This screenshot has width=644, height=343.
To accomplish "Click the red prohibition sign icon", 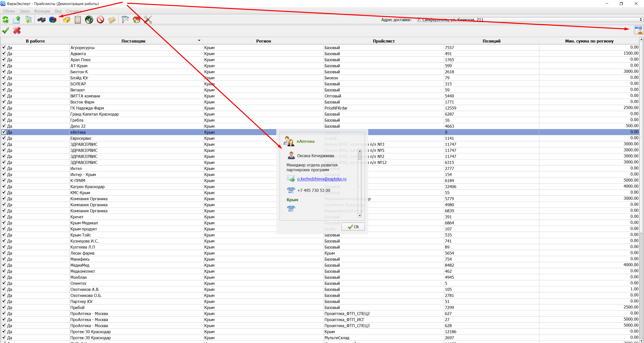I will point(100,19).
